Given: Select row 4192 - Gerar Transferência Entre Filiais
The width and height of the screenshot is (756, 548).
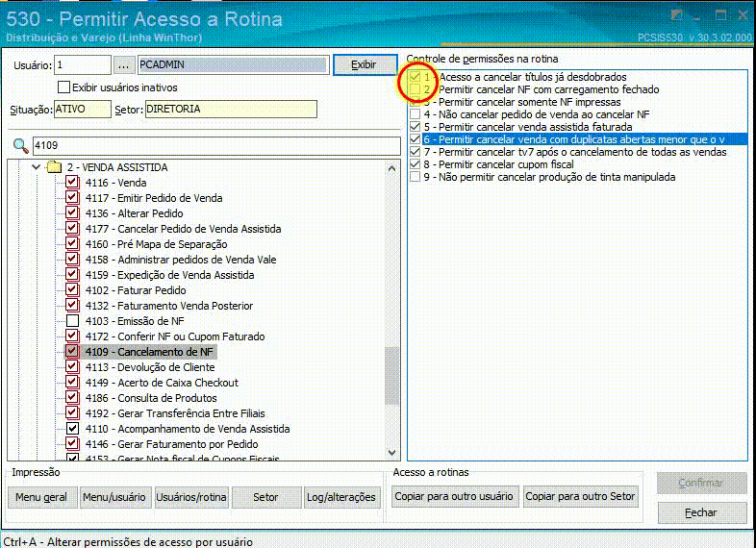Looking at the screenshot, I should tap(175, 413).
